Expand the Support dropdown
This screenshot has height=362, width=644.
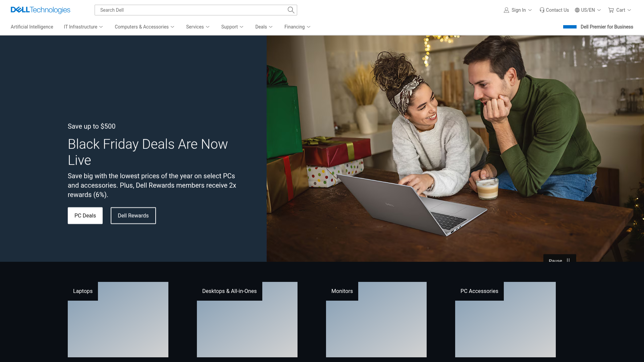coord(232,27)
